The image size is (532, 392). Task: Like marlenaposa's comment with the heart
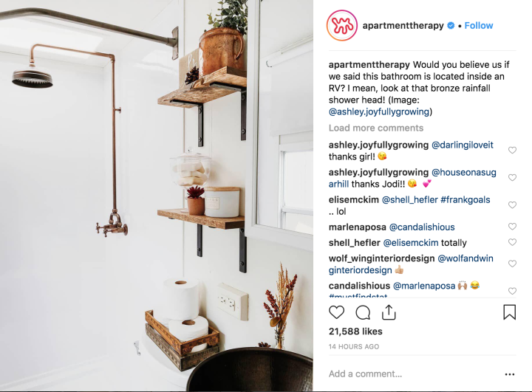512,227
